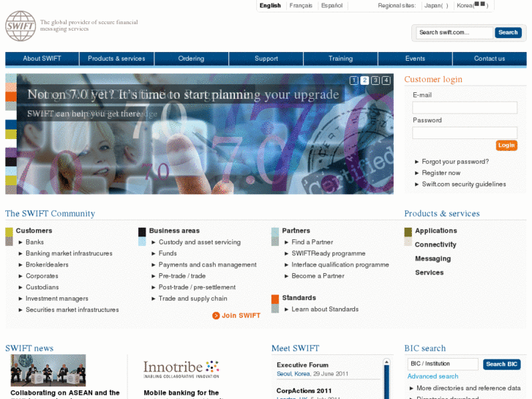Click the blue Search button
Viewport: 532px width, 399px height.
tap(508, 33)
